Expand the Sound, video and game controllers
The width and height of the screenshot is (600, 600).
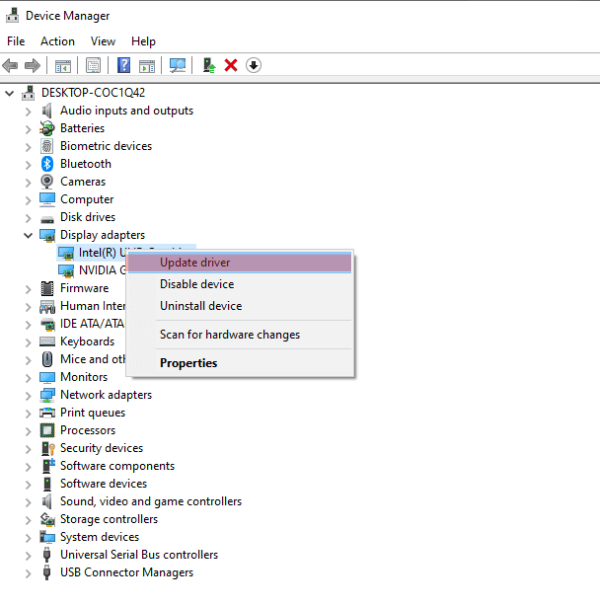pos(28,502)
